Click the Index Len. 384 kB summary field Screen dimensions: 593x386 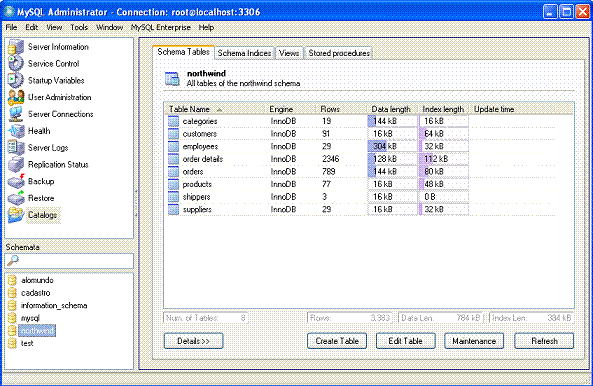531,318
